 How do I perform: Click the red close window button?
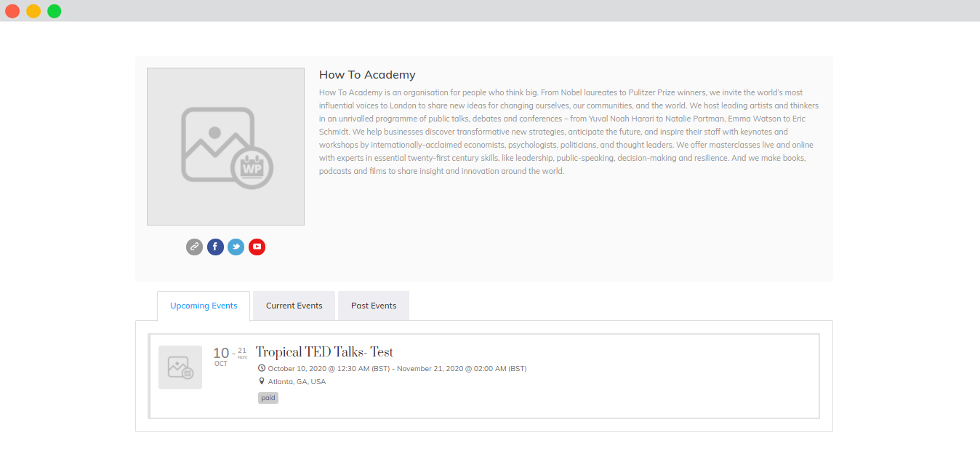pos(12,11)
